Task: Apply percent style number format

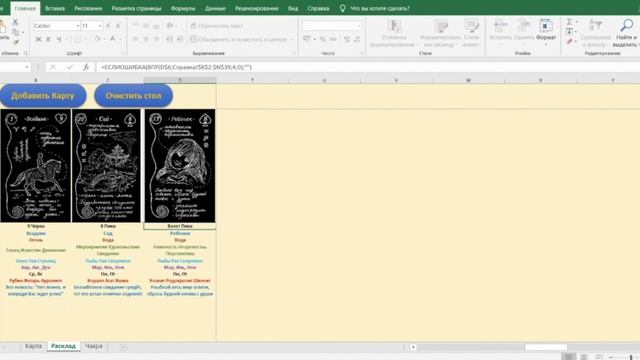Action: click(322, 39)
